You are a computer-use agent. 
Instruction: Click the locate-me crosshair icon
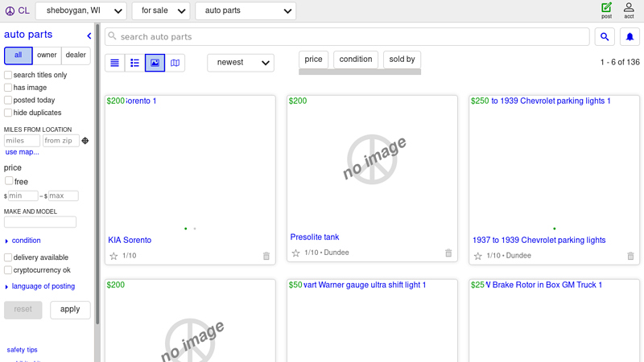(85, 141)
